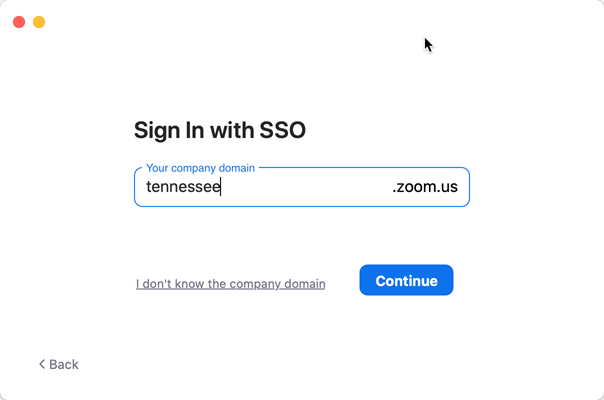The image size is (604, 400).
Task: Click the Continue button
Action: click(406, 280)
